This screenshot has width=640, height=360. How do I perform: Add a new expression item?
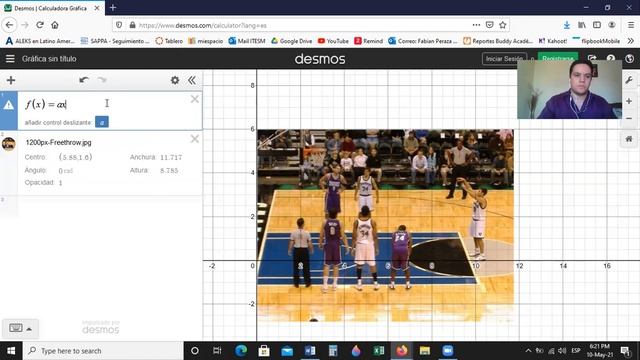11,80
